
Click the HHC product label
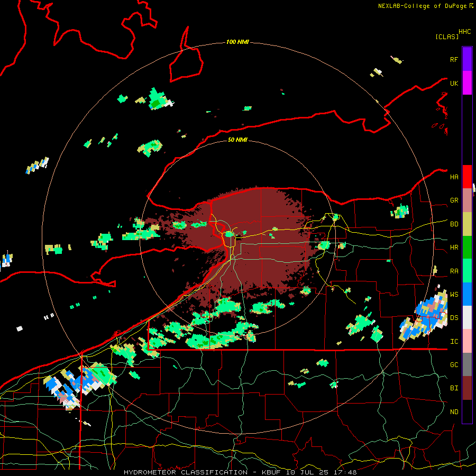tap(464, 32)
